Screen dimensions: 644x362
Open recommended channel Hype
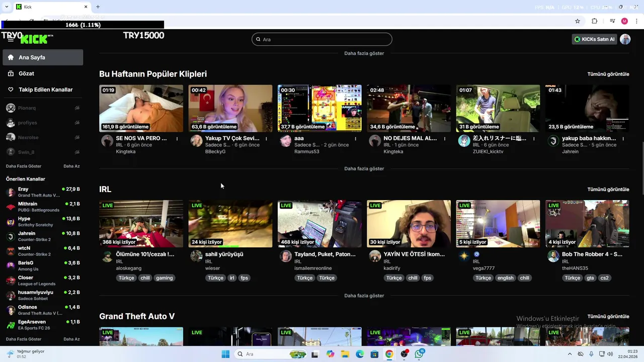click(x=43, y=222)
